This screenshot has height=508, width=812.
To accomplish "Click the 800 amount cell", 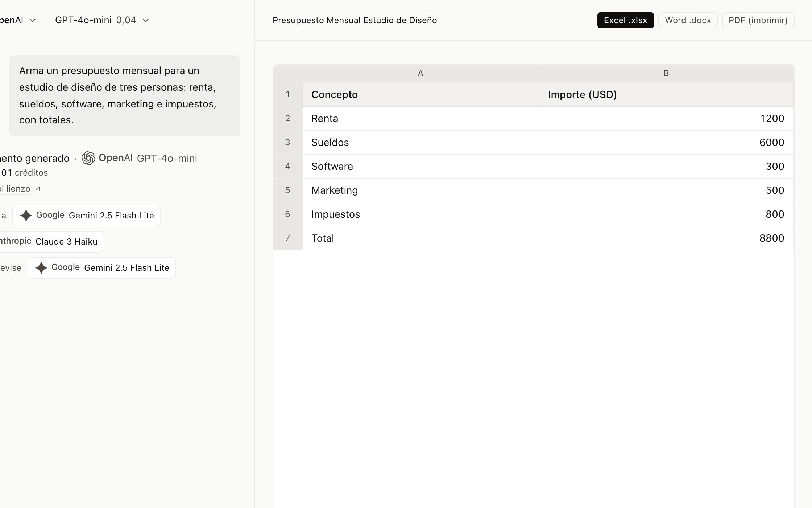I will coord(666,214).
